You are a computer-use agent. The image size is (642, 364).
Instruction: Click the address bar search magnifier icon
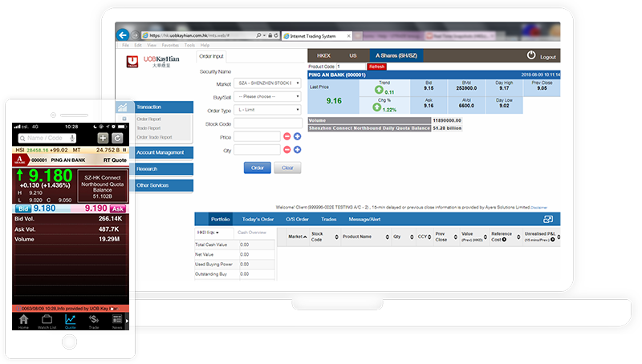pyautogui.click(x=258, y=35)
